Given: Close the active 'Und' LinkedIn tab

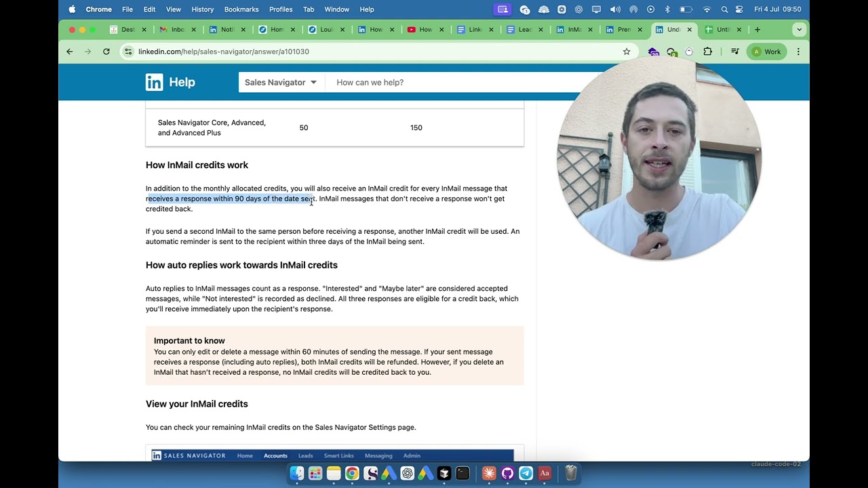Looking at the screenshot, I should [x=690, y=30].
